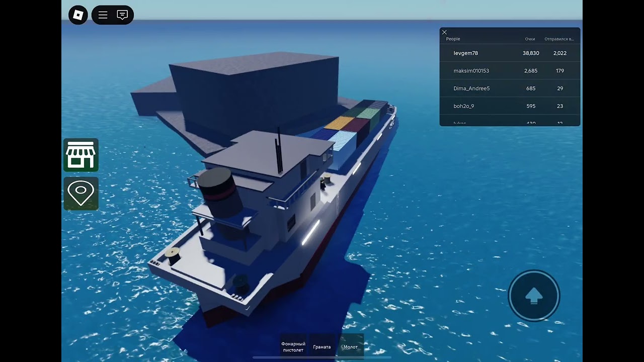Open the chat bubble icon
The width and height of the screenshot is (644, 362).
coord(122,15)
